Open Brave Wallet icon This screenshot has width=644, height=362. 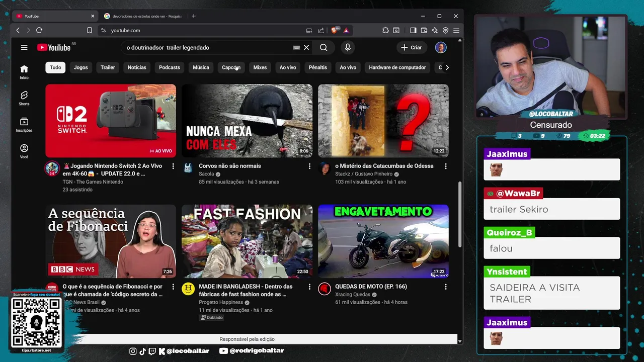pos(424,30)
